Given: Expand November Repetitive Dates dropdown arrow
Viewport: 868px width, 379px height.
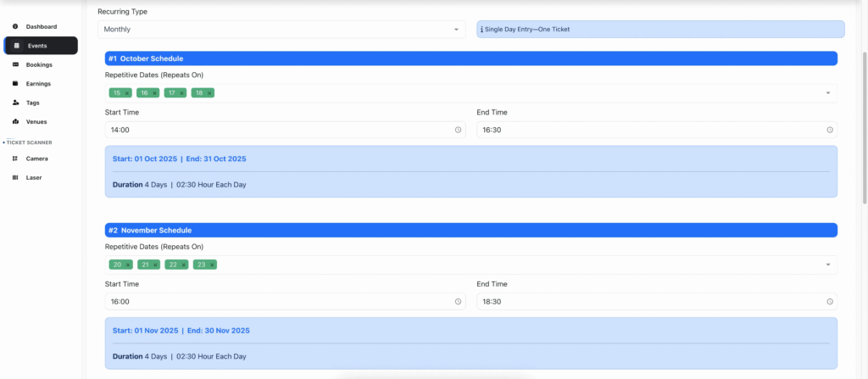Looking at the screenshot, I should [828, 265].
